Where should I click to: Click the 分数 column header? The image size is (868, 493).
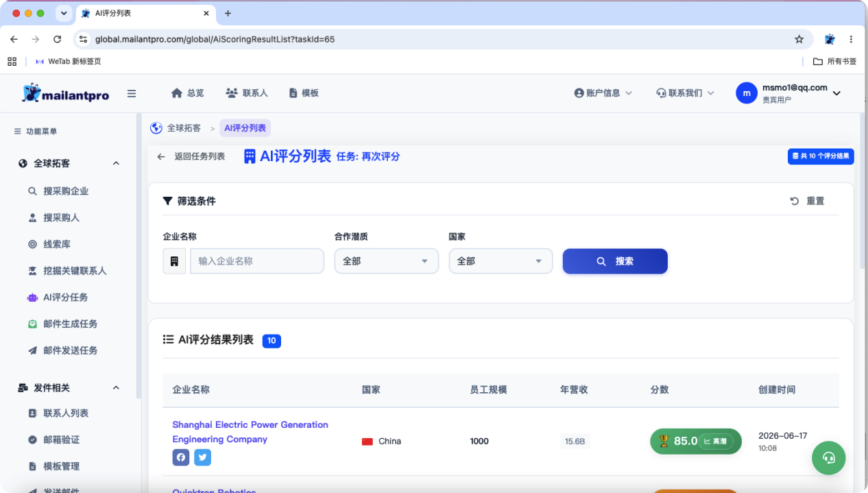point(660,389)
